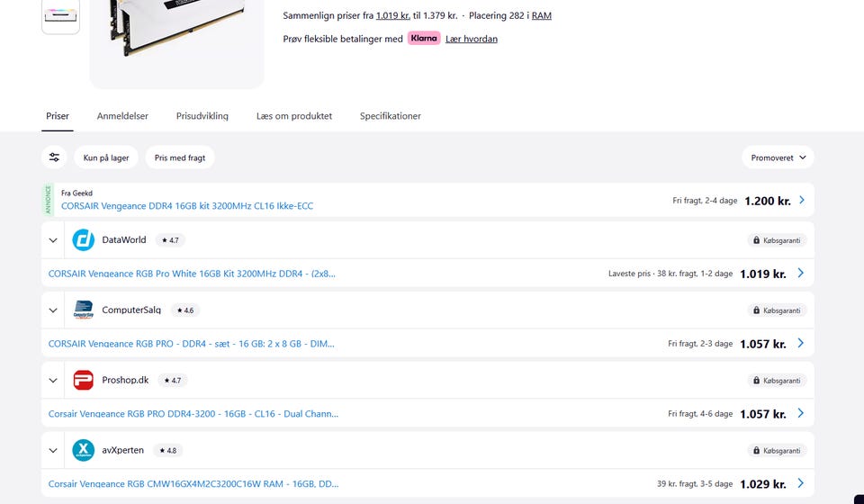Open the Geekd CORSAIR Vengeance DDR4 ad listing
Viewport: 864px width, 504px height.
click(187, 206)
